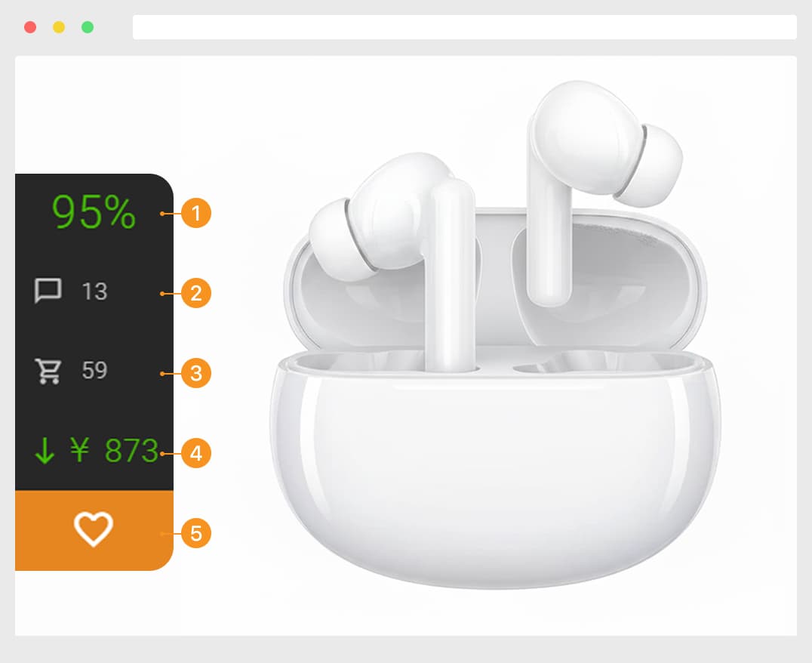Click orange annotation marker 3

pos(195,373)
